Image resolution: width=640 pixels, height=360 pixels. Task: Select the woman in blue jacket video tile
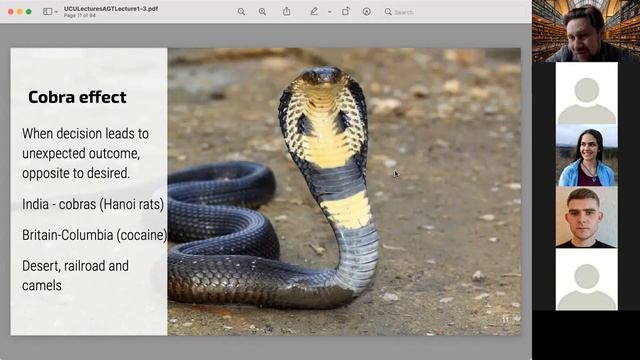pyautogui.click(x=587, y=156)
